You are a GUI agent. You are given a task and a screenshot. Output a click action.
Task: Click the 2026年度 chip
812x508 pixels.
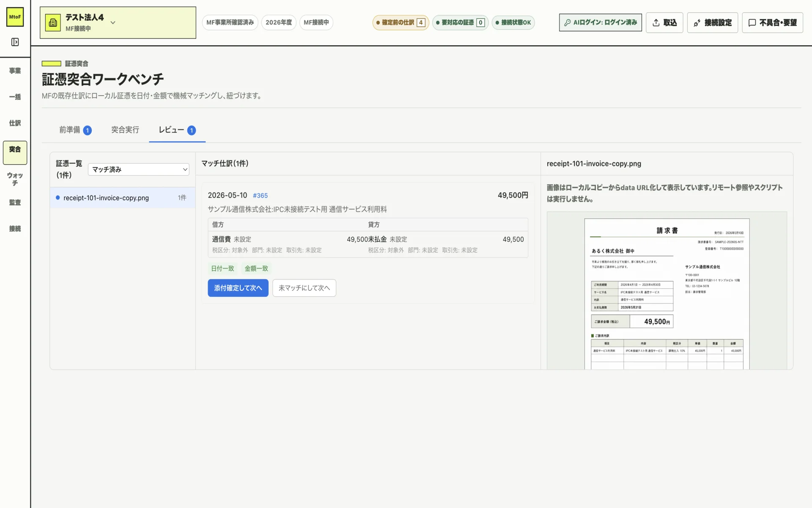[279, 22]
